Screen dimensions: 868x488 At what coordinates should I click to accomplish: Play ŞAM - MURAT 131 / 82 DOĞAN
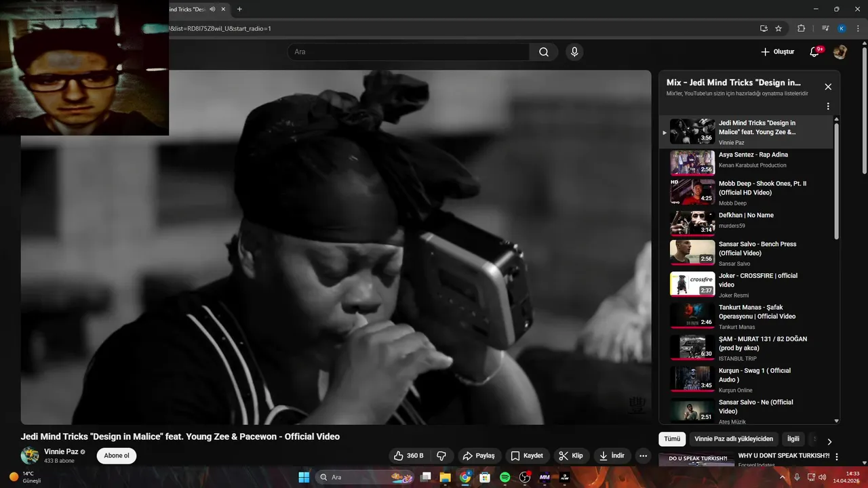point(747,348)
